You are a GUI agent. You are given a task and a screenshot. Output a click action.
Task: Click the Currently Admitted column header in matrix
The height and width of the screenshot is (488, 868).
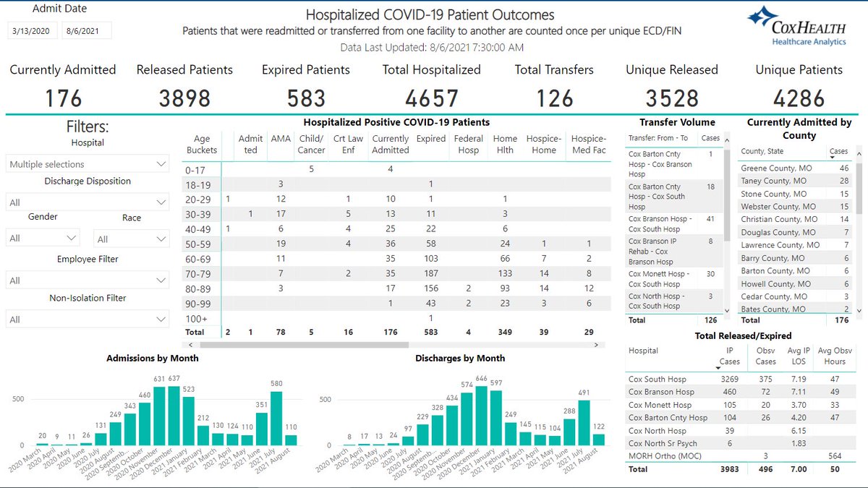coord(391,145)
